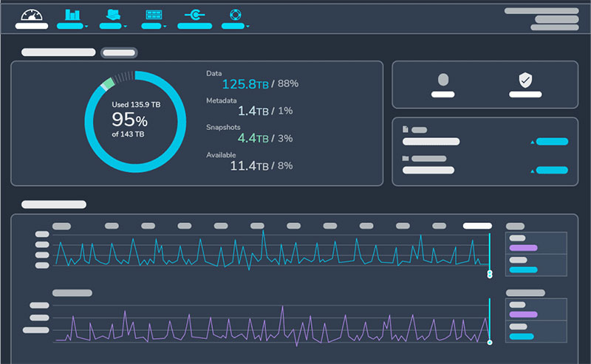Open the circle-with-line connection icon
This screenshot has height=364, width=591.
click(195, 15)
